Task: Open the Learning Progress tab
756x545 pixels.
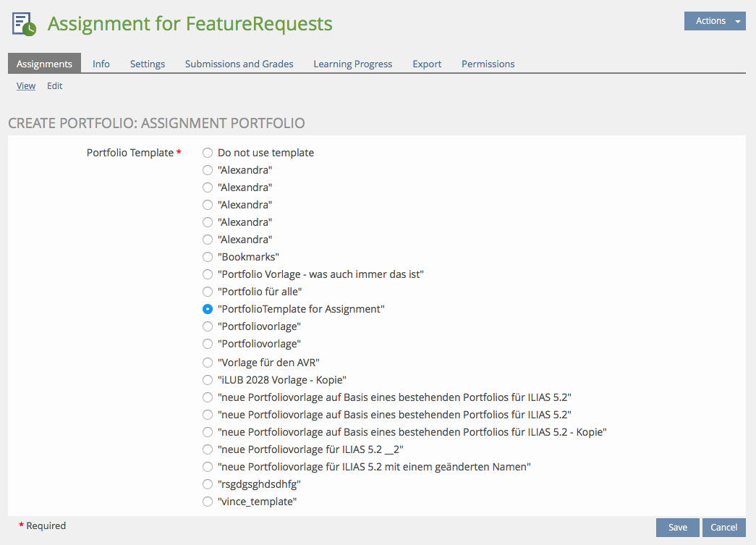Action: [x=352, y=64]
